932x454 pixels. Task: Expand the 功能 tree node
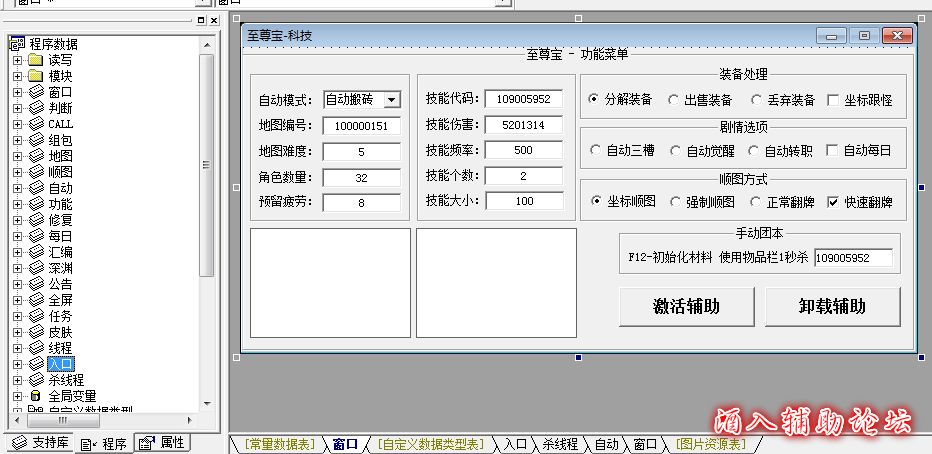[17, 204]
